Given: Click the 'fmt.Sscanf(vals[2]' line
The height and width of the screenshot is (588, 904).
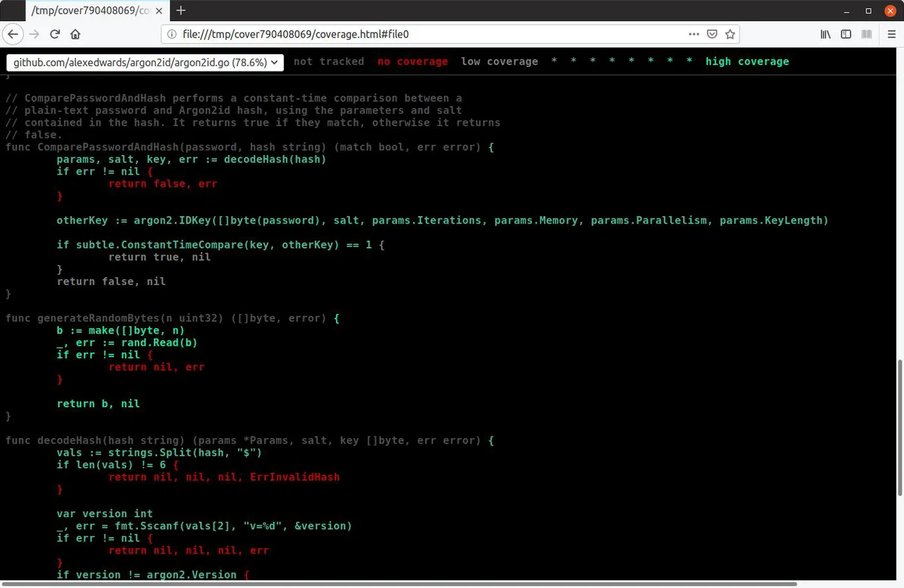Looking at the screenshot, I should click(204, 526).
